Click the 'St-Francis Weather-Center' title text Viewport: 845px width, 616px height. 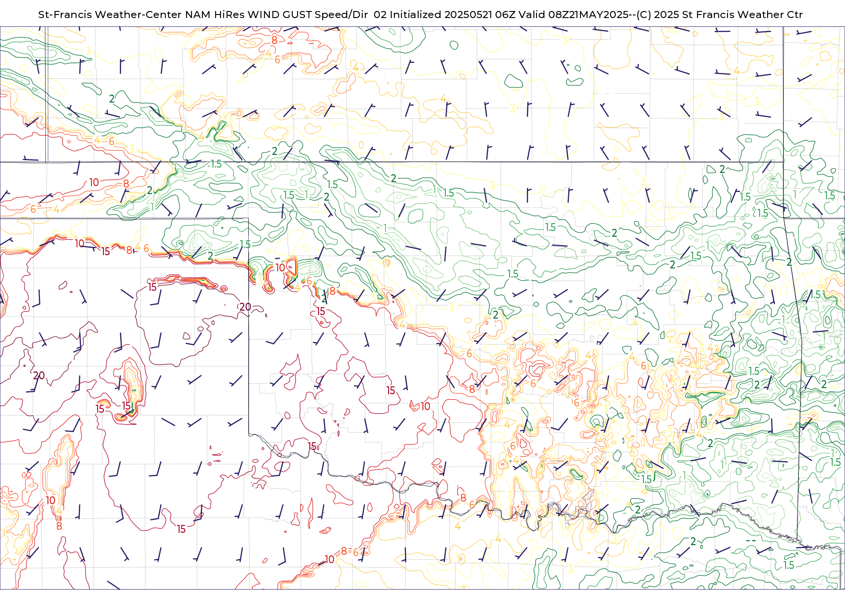(x=110, y=15)
